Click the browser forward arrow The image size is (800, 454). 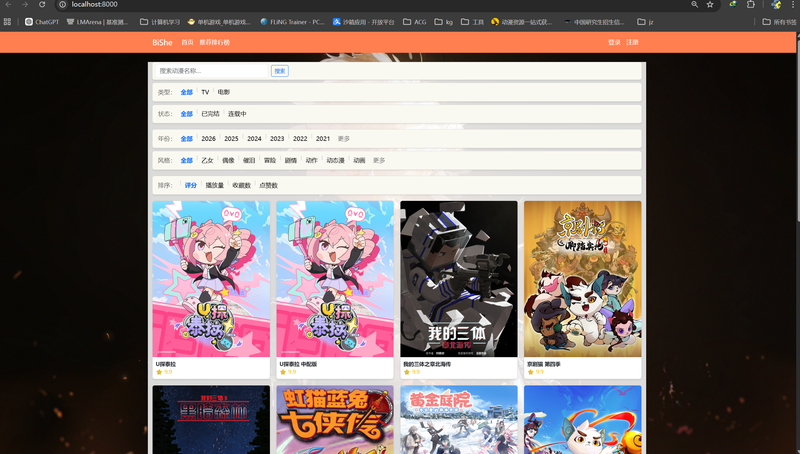pos(25,4)
